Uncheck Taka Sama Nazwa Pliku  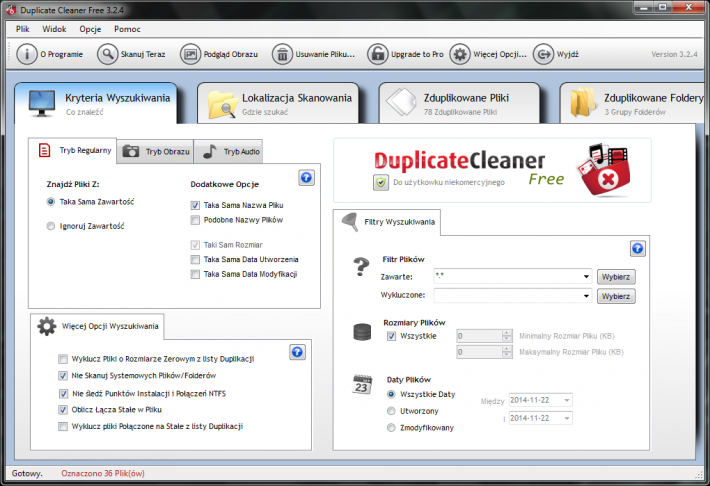pyautogui.click(x=195, y=206)
